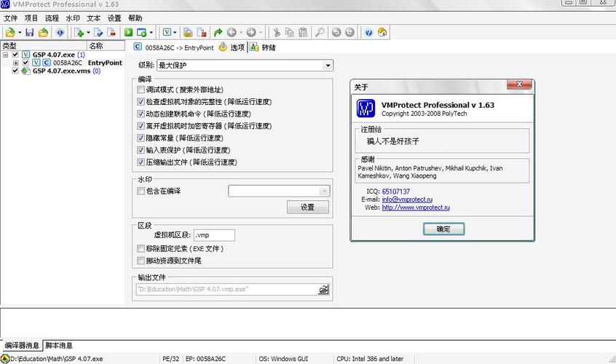This screenshot has height=364, width=616.
Task: Uncheck the GSP 4.07.exe.vms tree checkbox
Action: click(15, 71)
